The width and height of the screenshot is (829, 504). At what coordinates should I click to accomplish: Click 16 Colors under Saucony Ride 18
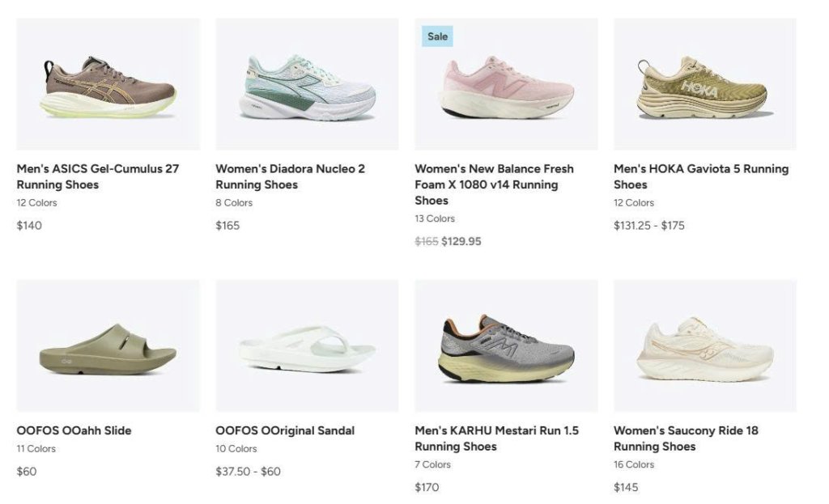tap(634, 464)
